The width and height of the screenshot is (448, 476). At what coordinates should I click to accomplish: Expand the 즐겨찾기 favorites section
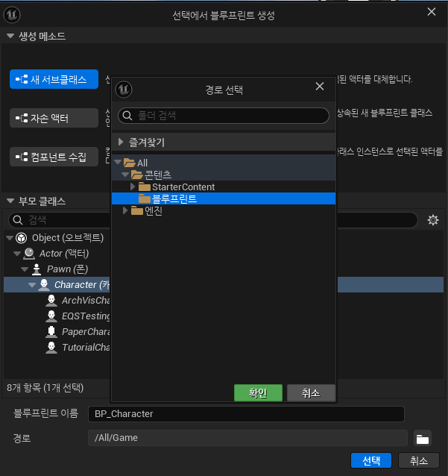point(121,142)
